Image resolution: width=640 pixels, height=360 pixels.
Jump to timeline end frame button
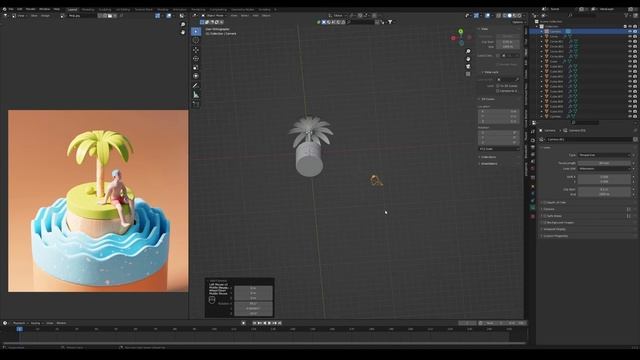pos(280,323)
